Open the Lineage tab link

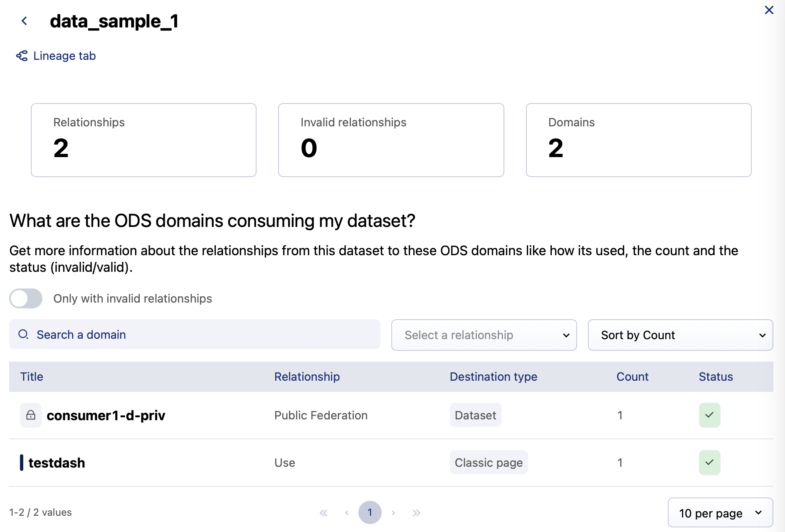tap(64, 56)
